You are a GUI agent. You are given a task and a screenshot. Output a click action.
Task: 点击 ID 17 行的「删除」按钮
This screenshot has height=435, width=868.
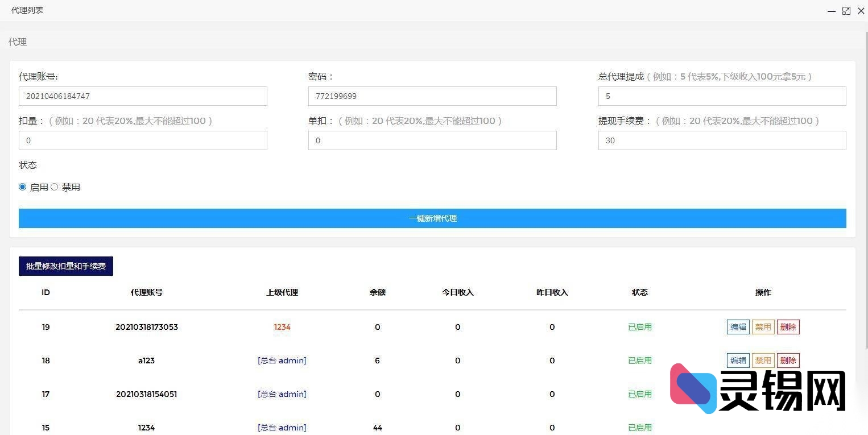click(788, 394)
